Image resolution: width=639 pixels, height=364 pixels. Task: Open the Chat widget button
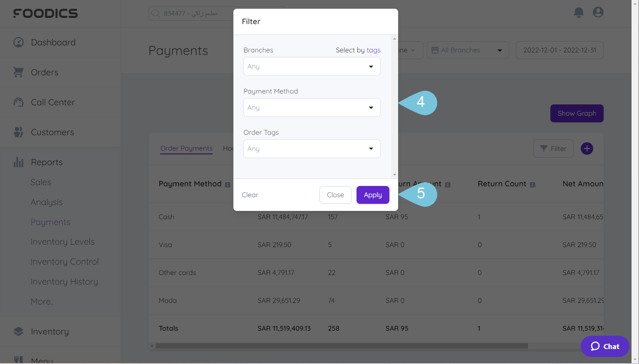click(x=605, y=346)
